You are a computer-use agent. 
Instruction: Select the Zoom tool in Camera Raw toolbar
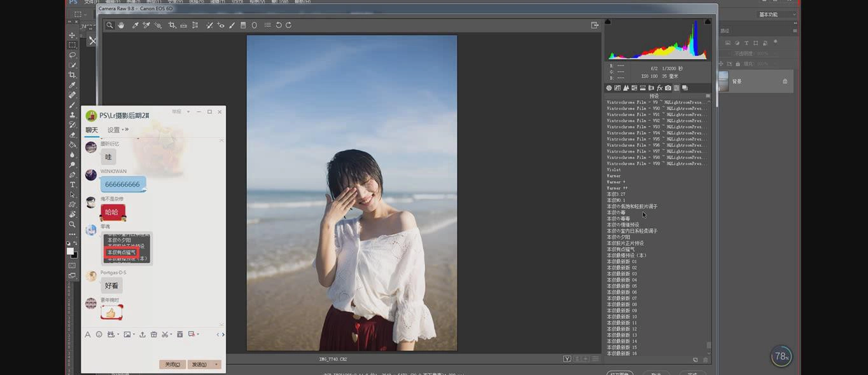tap(109, 25)
